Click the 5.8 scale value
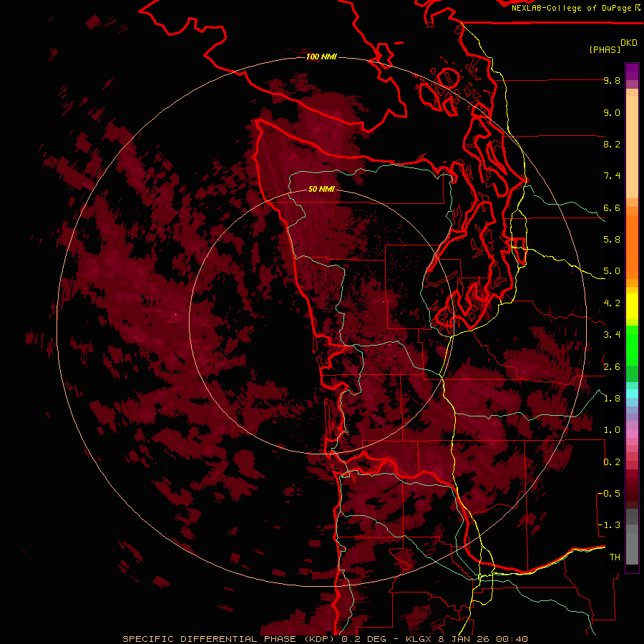Image resolution: width=644 pixels, height=644 pixels. click(612, 240)
